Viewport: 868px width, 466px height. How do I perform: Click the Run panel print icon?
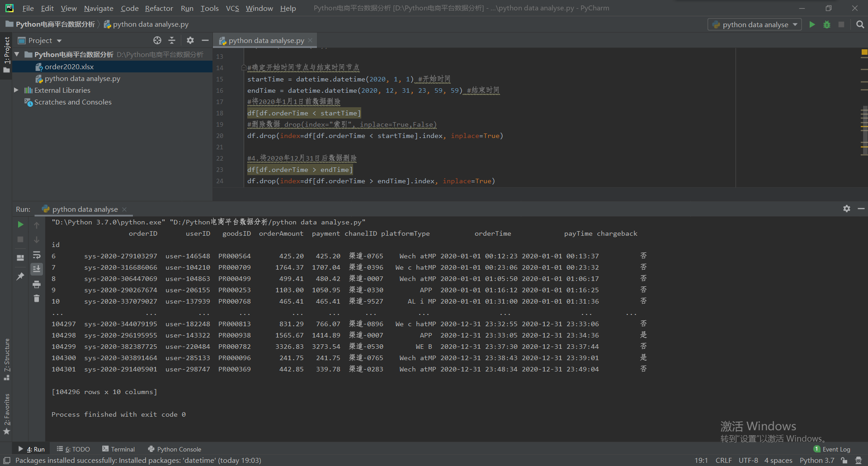click(37, 284)
